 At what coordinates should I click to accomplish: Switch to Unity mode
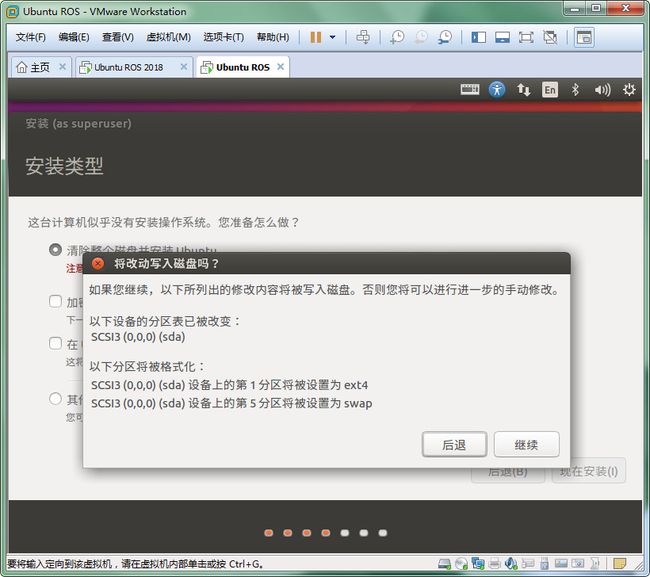tap(550, 38)
